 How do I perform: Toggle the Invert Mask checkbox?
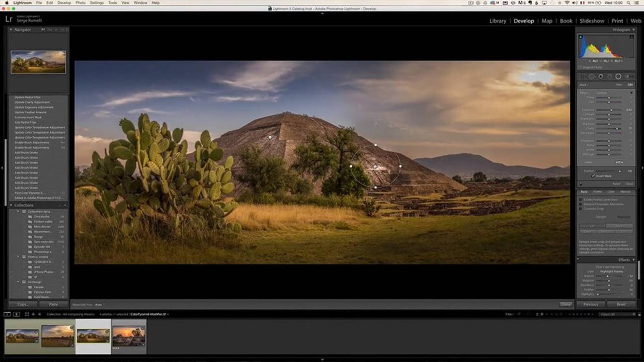[594, 176]
